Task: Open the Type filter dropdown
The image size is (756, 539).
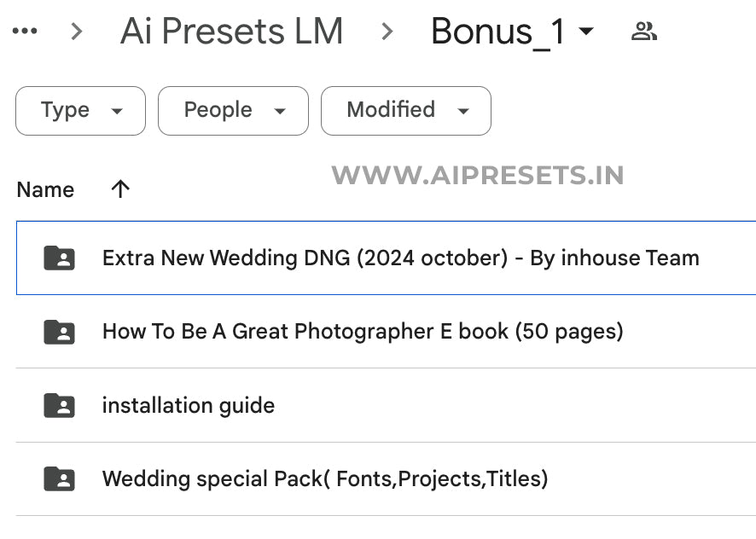Action: pos(80,111)
